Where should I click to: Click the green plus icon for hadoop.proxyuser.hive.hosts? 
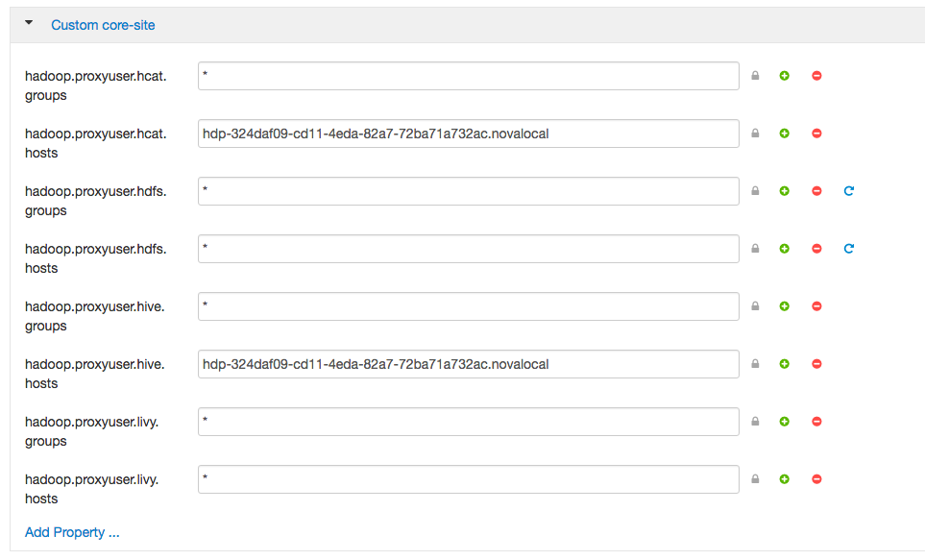click(x=785, y=364)
